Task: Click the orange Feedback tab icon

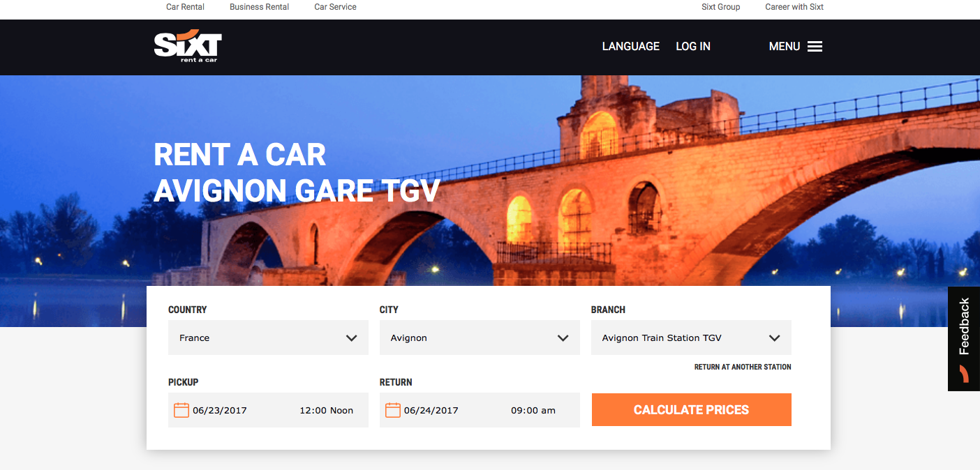Action: [964, 374]
